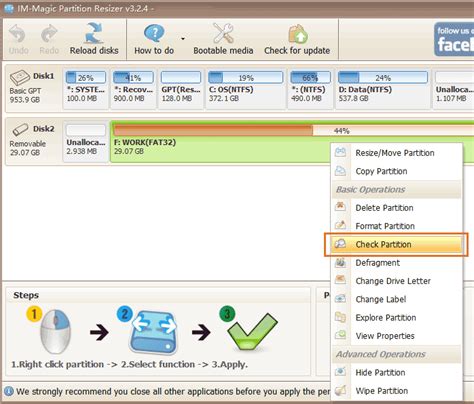Click the 24% usage bar of D: Data

coord(383,78)
